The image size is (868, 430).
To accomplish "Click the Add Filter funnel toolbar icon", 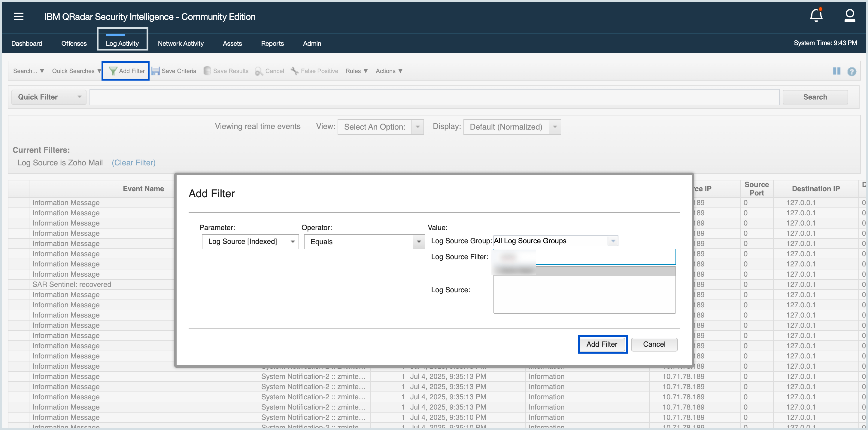I will tap(113, 71).
